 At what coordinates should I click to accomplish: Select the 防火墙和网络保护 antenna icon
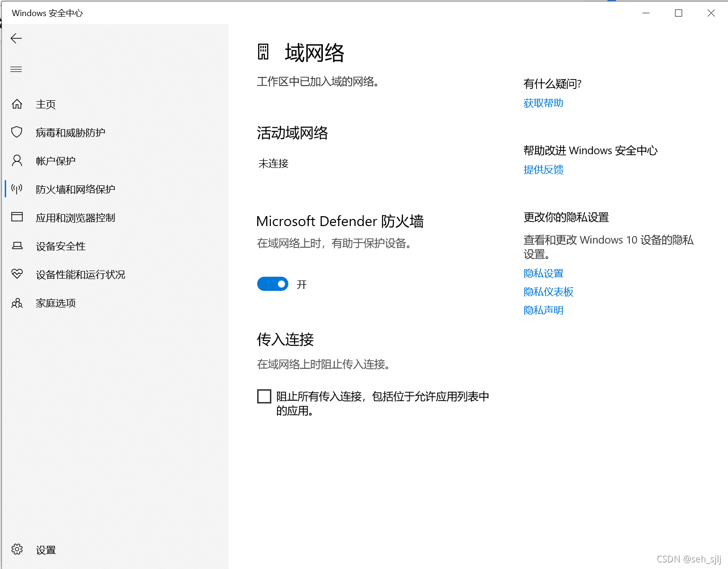pos(17,189)
